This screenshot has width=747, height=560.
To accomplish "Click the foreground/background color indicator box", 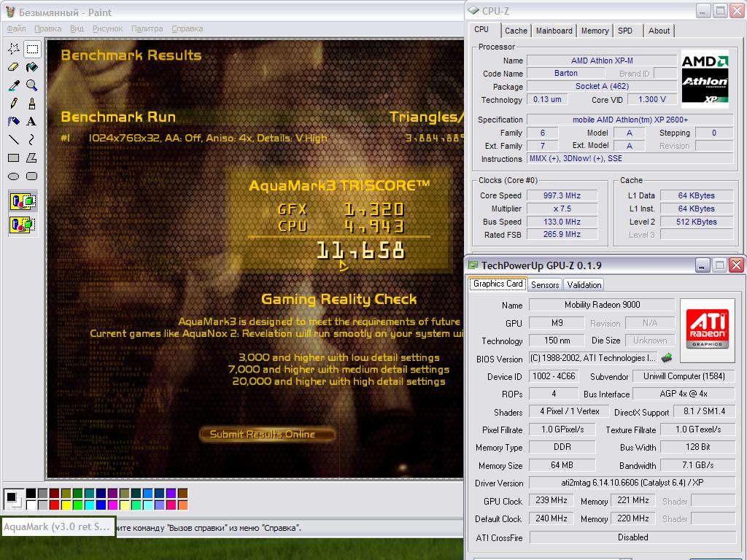I will click(x=13, y=499).
